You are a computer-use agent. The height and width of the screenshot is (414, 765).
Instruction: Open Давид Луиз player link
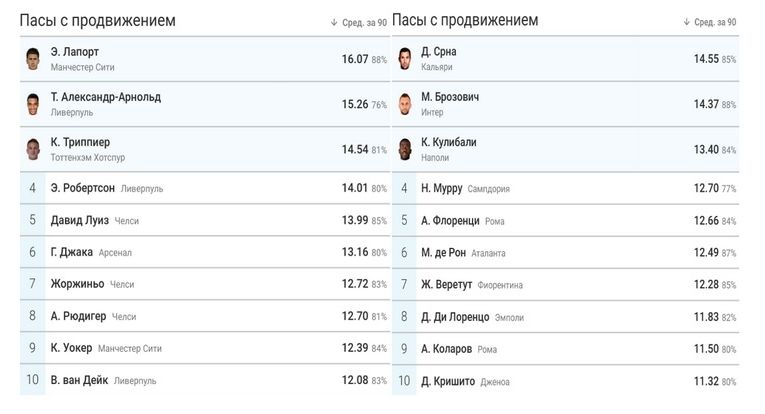pos(80,220)
